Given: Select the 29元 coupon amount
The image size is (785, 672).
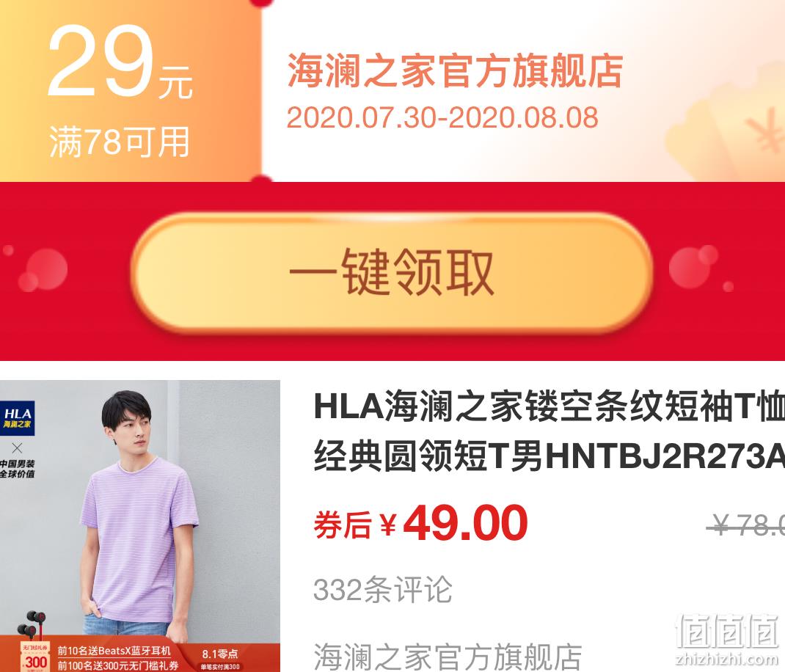Looking at the screenshot, I should [120, 62].
